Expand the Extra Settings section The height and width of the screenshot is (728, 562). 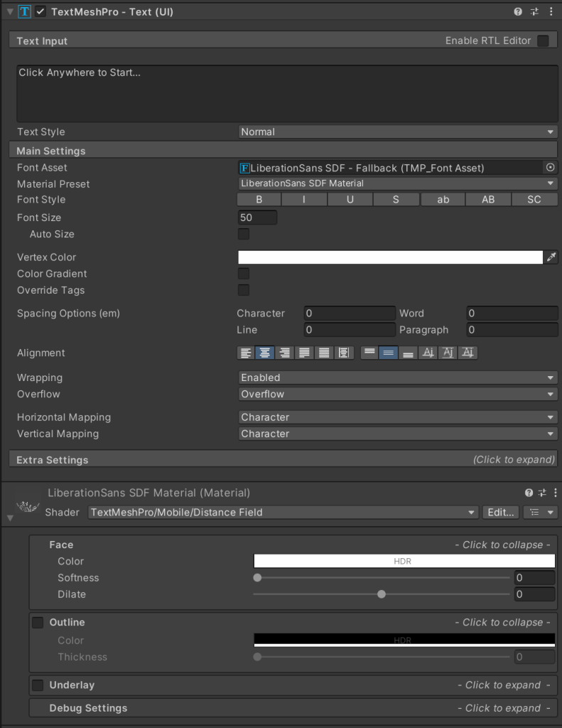pos(282,460)
